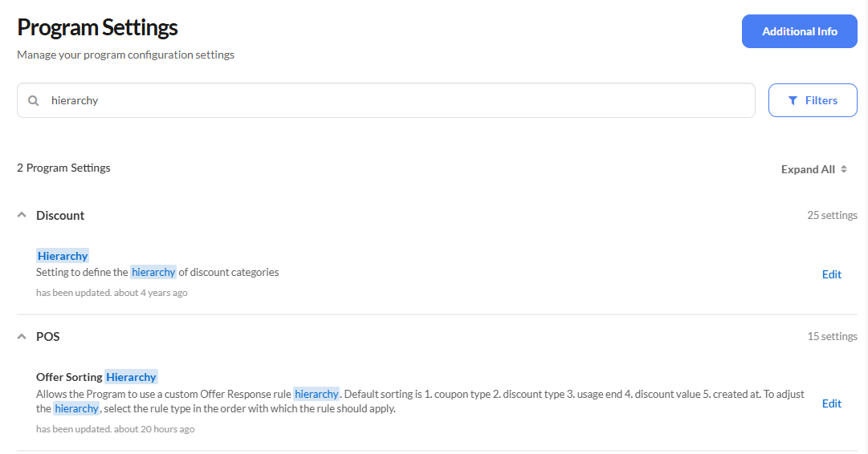Select the Hierarchy setting title under Discount

(63, 256)
